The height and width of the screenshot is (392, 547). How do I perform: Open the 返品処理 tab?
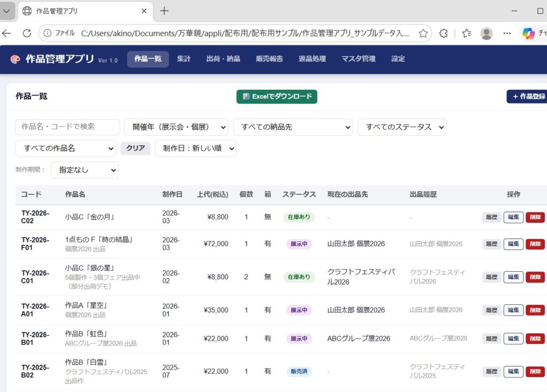pos(312,59)
